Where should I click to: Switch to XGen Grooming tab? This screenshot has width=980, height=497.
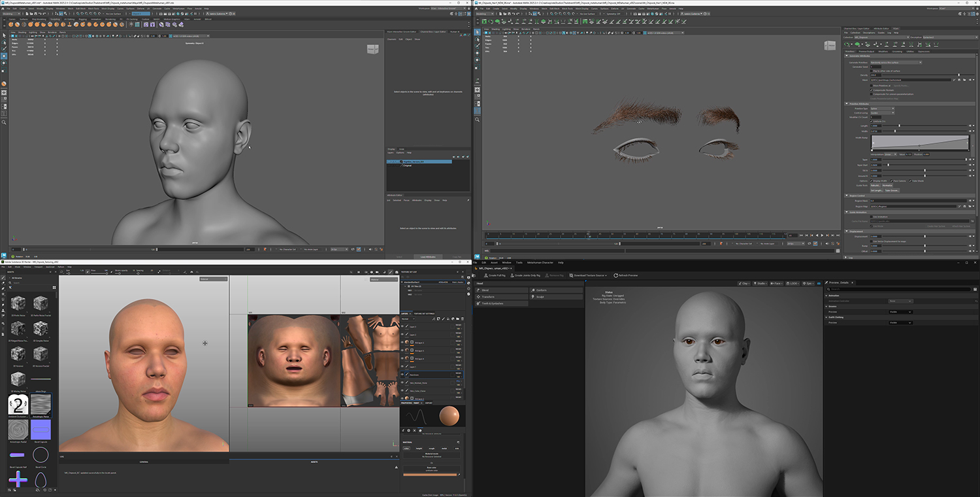click(897, 51)
